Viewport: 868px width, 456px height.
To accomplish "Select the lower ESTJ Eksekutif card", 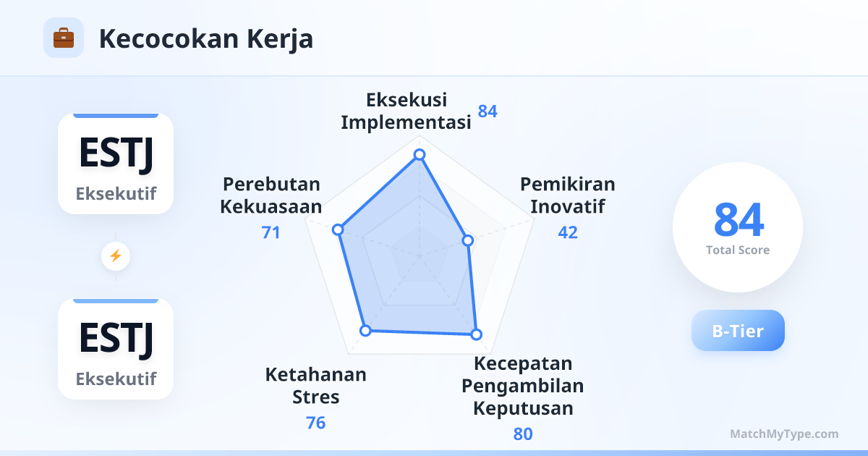I will click(116, 349).
